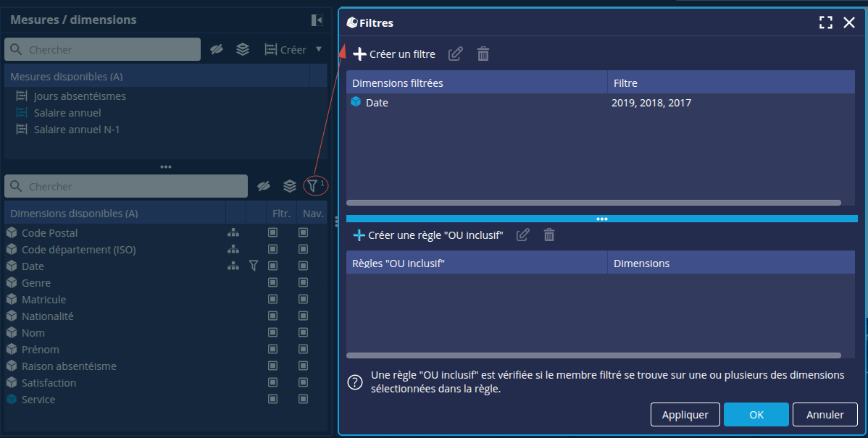Open the Créer dropdown arrow
Viewport: 868px width, 438px height.
pos(319,50)
